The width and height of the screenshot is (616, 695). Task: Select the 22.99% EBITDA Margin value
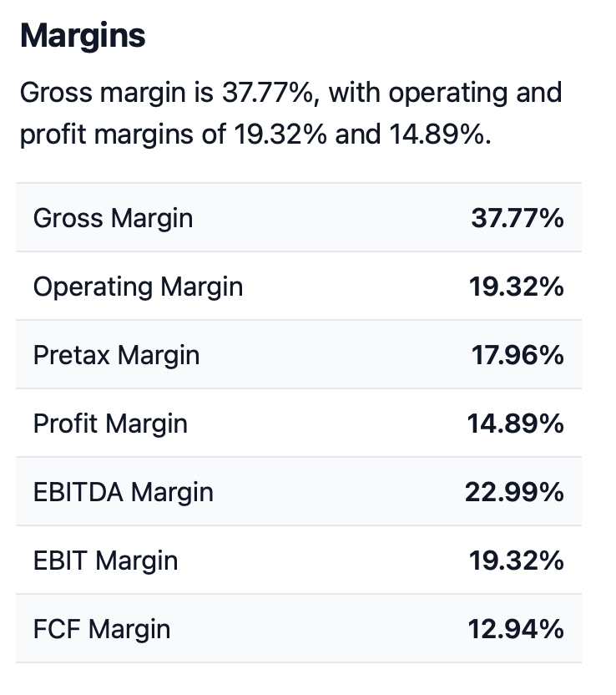[x=514, y=492]
